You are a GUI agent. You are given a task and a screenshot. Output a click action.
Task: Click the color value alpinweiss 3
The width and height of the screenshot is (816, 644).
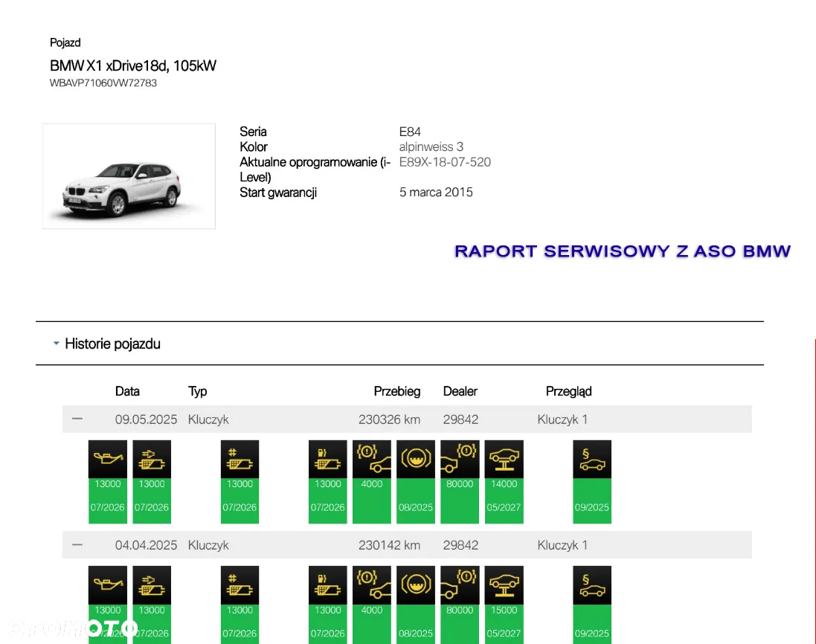coord(431,146)
